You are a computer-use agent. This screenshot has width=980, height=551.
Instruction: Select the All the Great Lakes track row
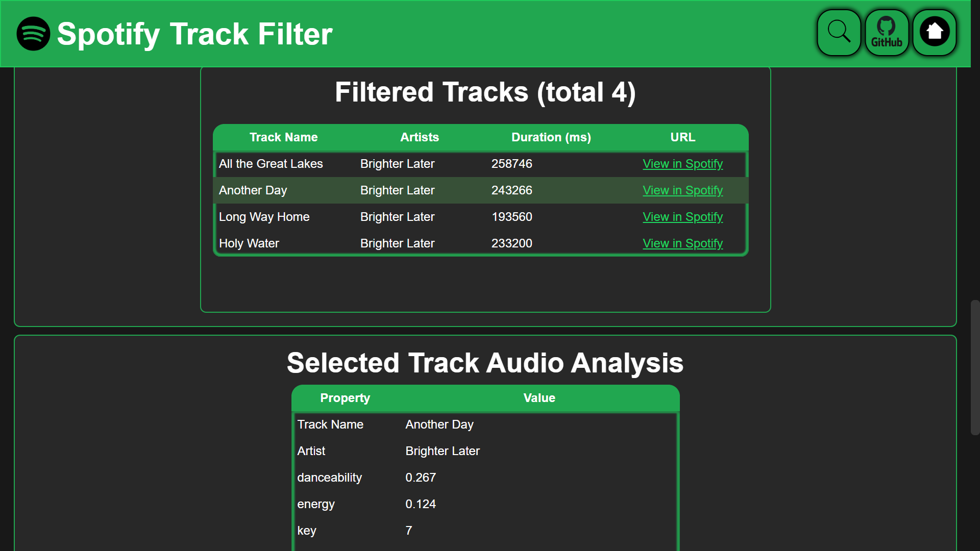481,164
